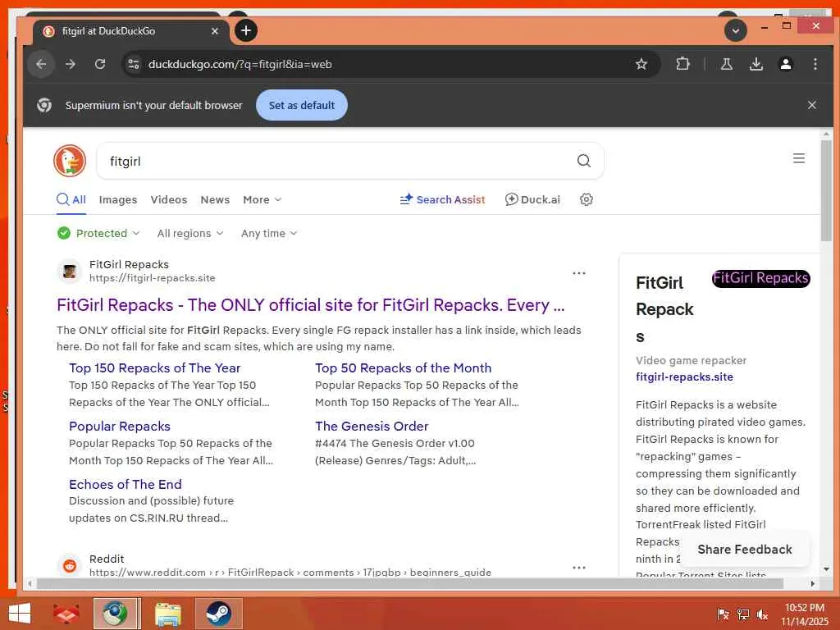Viewport: 840px width, 630px height.
Task: Open fitgirl-repacks.site link in info panel
Action: pos(684,377)
